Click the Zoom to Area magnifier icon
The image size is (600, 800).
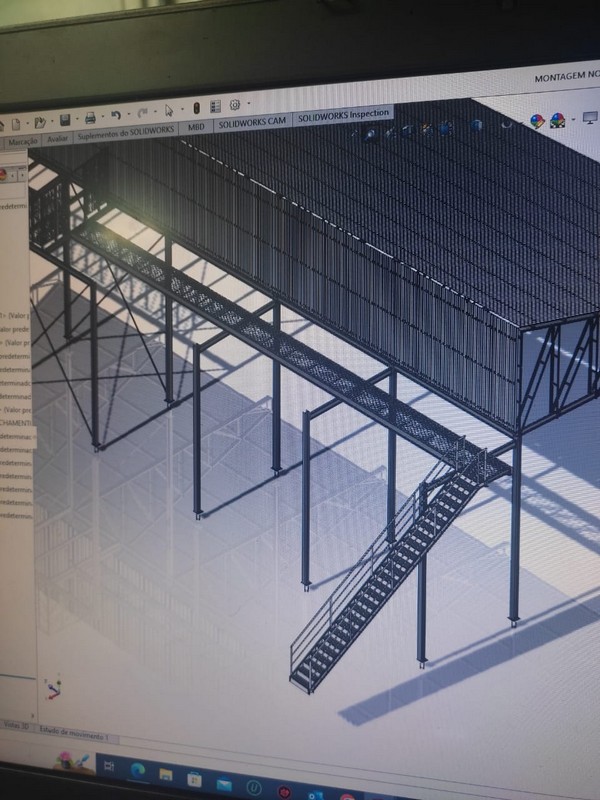(x=371, y=134)
